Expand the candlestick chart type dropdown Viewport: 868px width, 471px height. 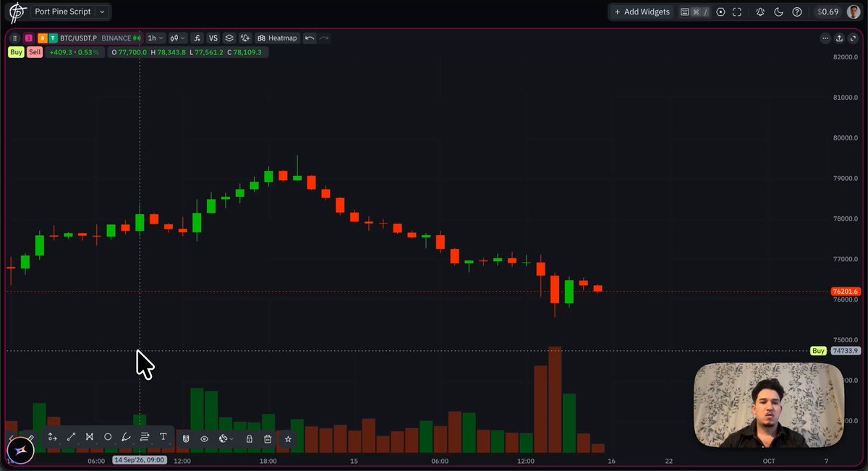pyautogui.click(x=178, y=38)
